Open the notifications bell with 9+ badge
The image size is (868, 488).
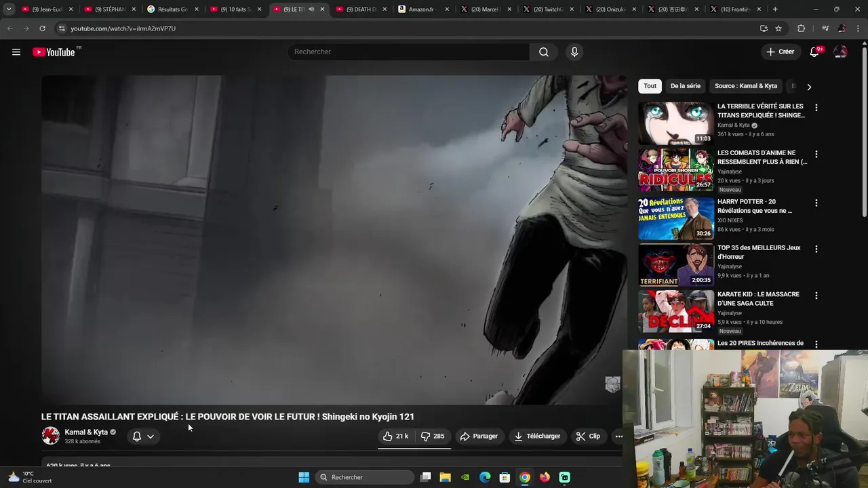click(815, 52)
